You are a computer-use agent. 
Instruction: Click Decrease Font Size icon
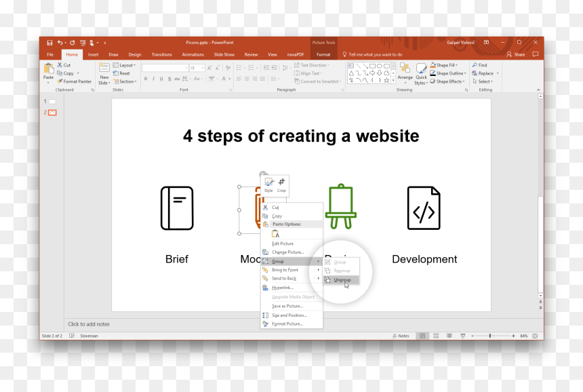[x=218, y=68]
